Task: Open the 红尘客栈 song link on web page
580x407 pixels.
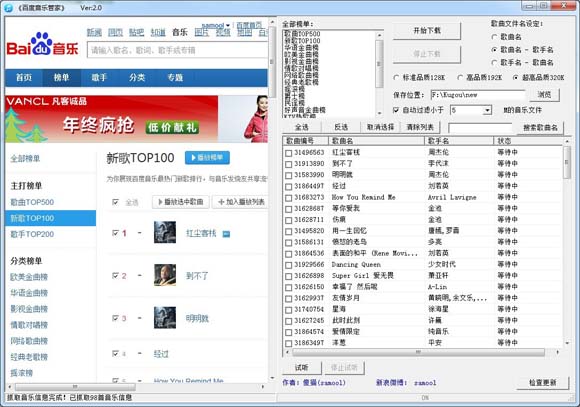Action: 201,233
